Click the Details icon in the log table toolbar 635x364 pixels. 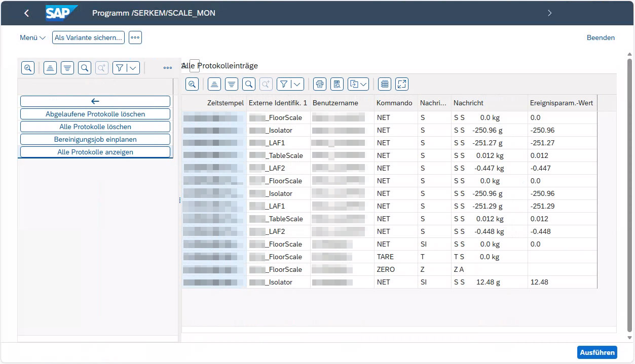[x=192, y=84]
